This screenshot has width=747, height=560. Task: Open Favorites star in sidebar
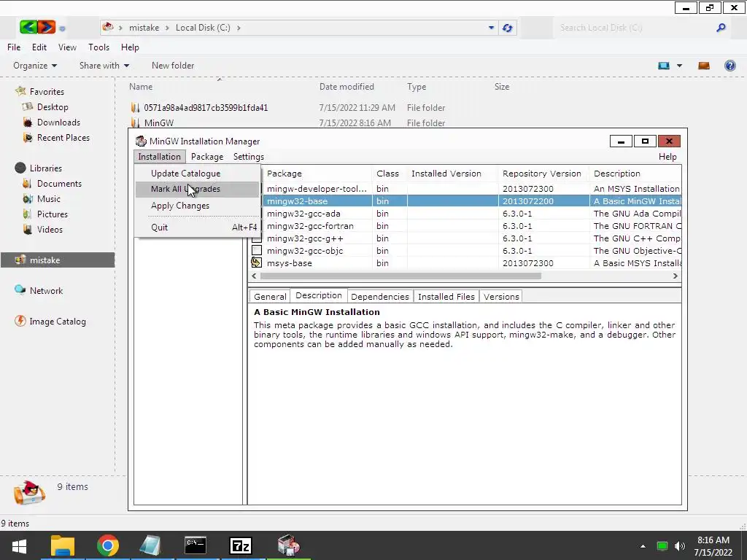tap(20, 91)
